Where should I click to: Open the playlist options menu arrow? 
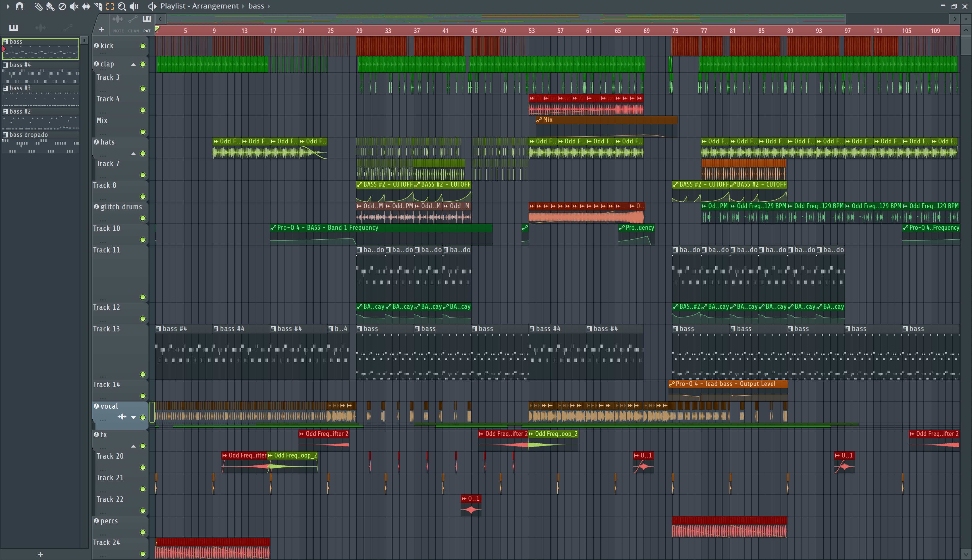[8, 6]
